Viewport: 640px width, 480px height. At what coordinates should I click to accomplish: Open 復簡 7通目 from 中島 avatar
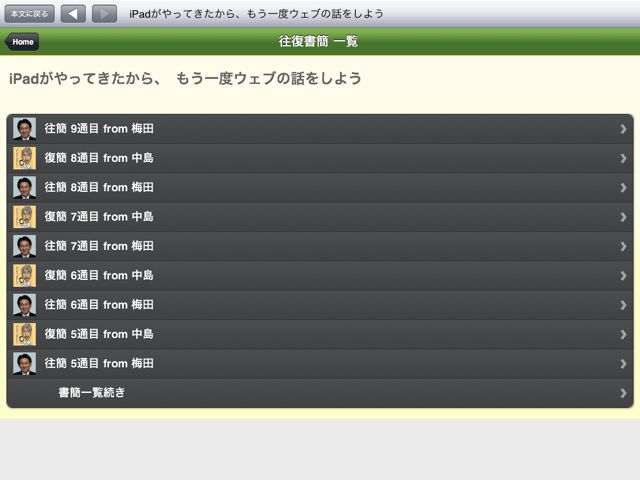pos(24,217)
